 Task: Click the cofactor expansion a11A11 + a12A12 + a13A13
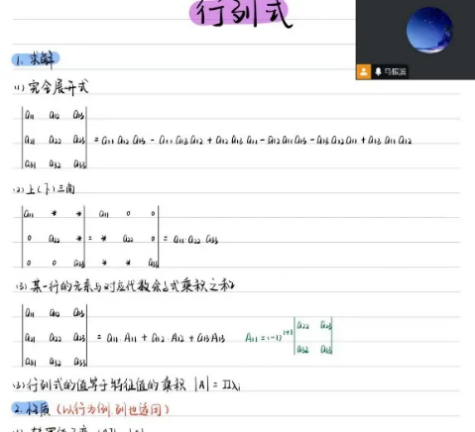click(x=161, y=338)
